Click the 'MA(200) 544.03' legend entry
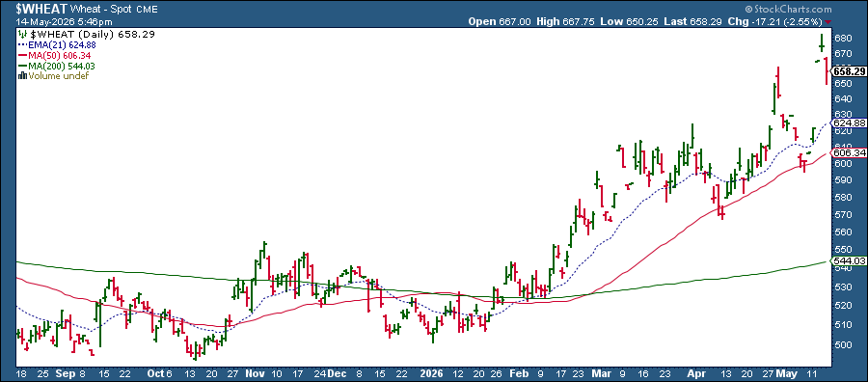 (x=62, y=67)
